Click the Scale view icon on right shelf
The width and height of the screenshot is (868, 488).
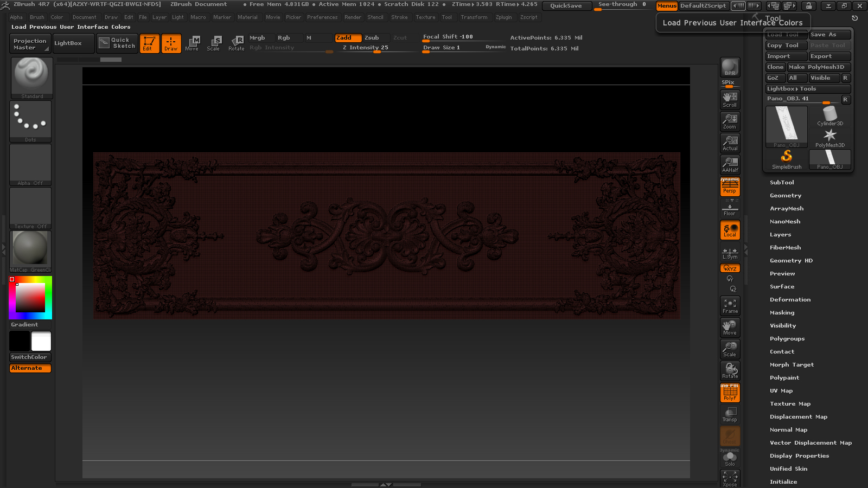(x=730, y=349)
